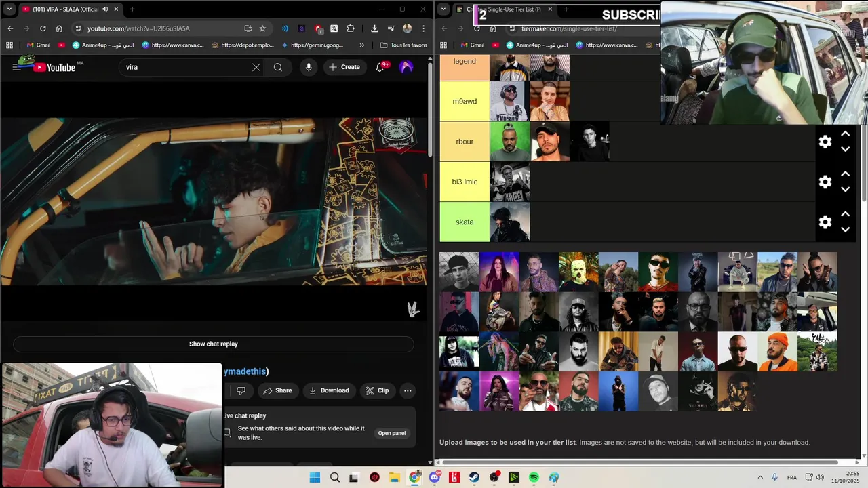Select green masked artist thumbnail in image pool

pos(578,272)
